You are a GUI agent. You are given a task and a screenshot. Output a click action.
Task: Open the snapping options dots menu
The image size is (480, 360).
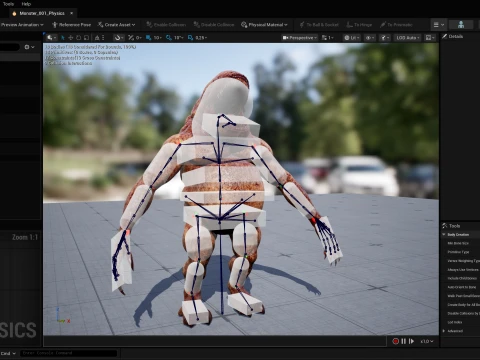click(x=103, y=38)
